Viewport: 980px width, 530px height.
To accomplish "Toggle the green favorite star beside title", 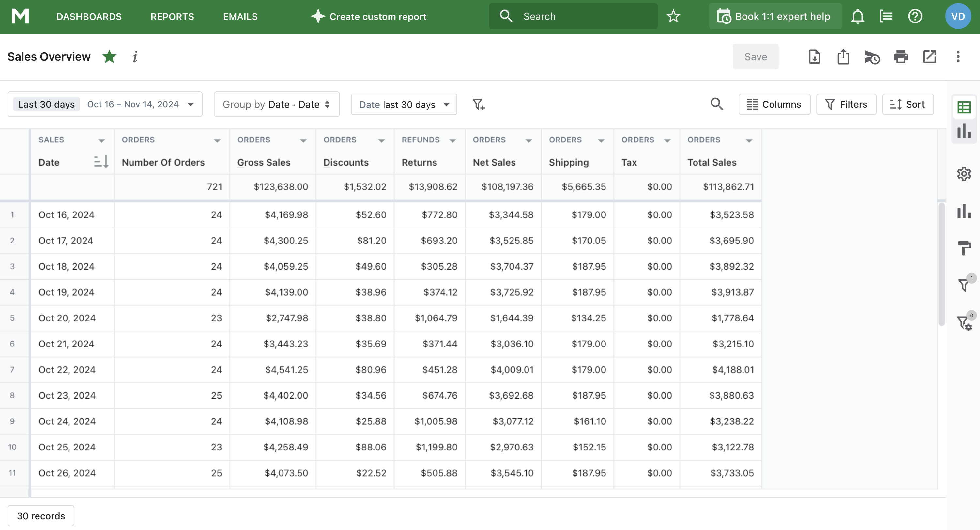I will (109, 57).
